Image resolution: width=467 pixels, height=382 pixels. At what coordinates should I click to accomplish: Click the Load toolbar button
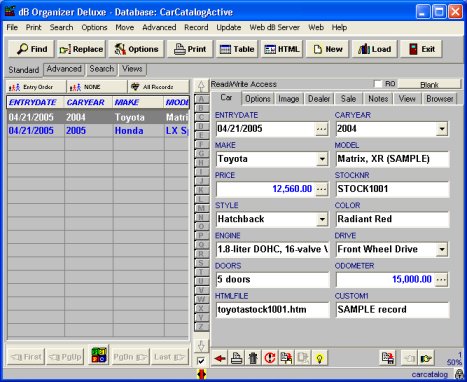click(x=374, y=49)
